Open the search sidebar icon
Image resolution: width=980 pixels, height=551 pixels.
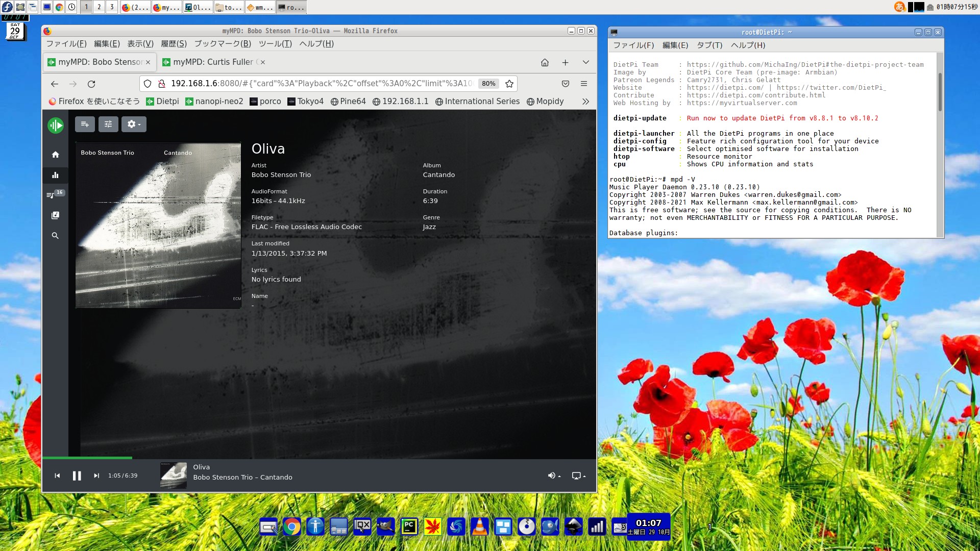pyautogui.click(x=55, y=236)
